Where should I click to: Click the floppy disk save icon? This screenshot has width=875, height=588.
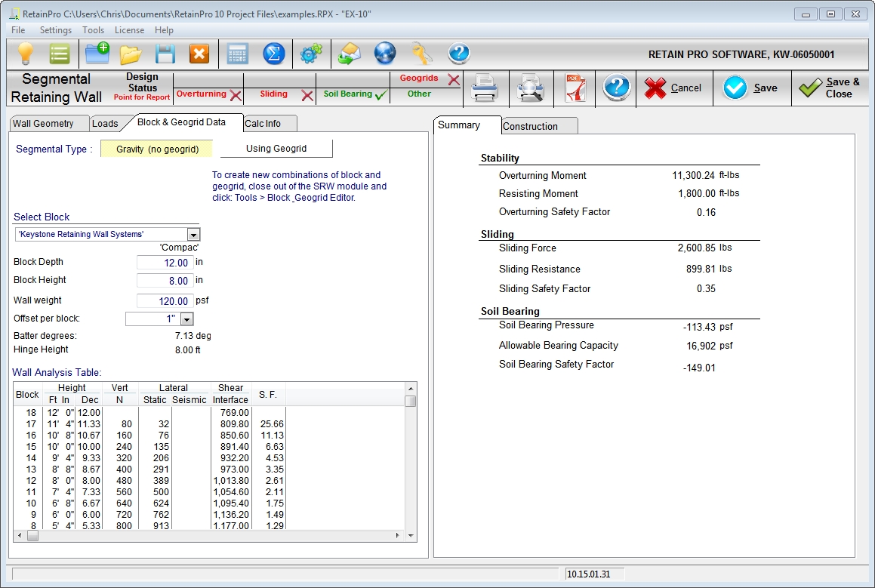coord(165,54)
